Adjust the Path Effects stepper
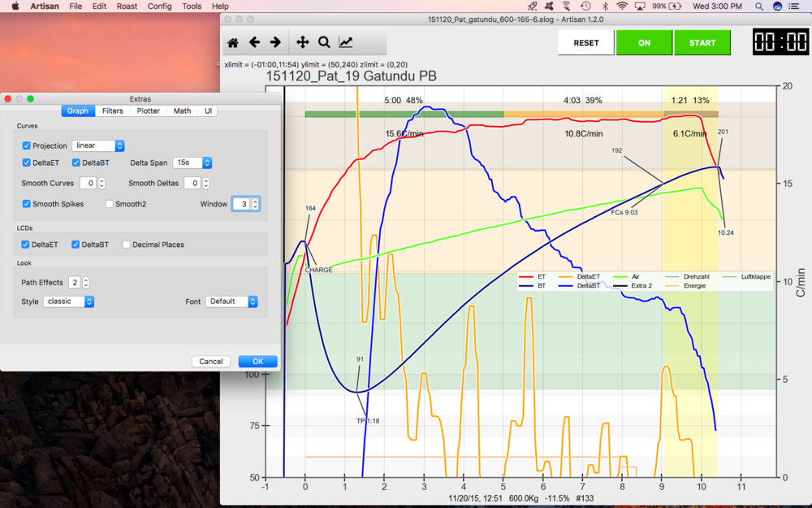The height and width of the screenshot is (508, 812). pos(86,283)
